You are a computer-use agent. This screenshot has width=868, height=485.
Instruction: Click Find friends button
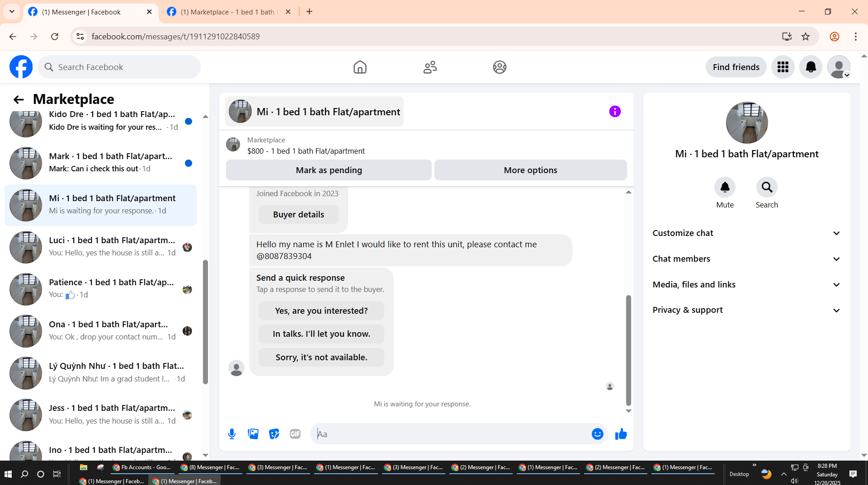point(736,67)
